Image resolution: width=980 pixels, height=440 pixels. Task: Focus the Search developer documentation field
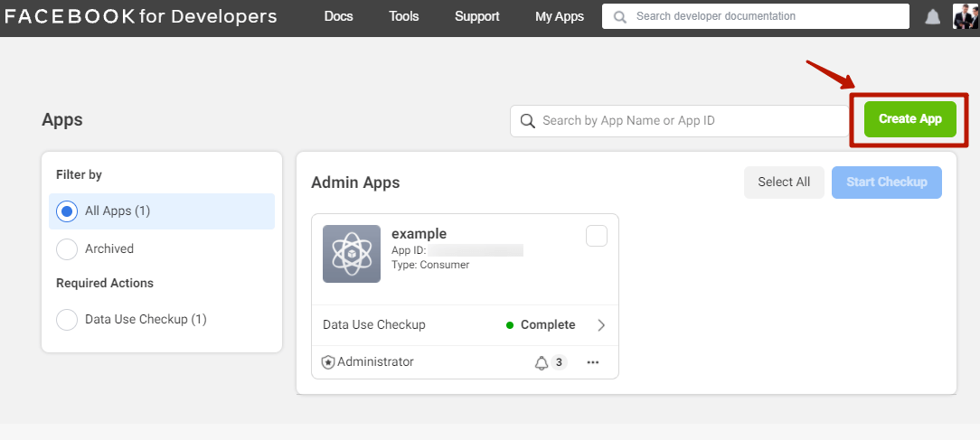pos(756,16)
